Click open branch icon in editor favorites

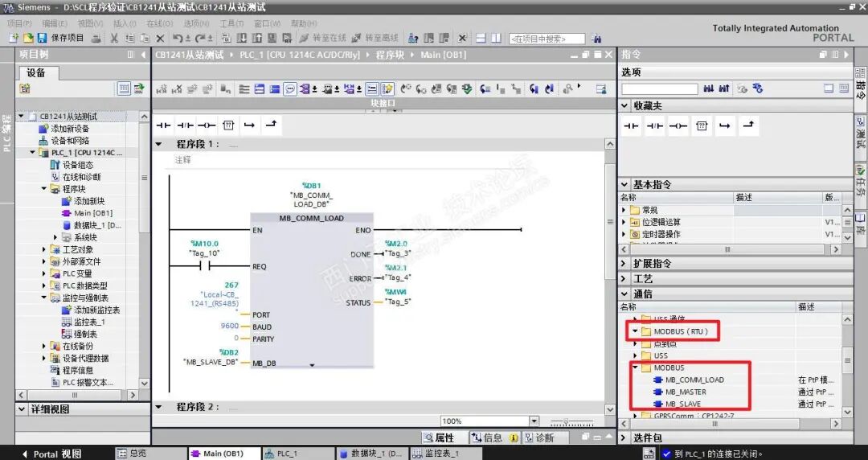tap(250, 125)
